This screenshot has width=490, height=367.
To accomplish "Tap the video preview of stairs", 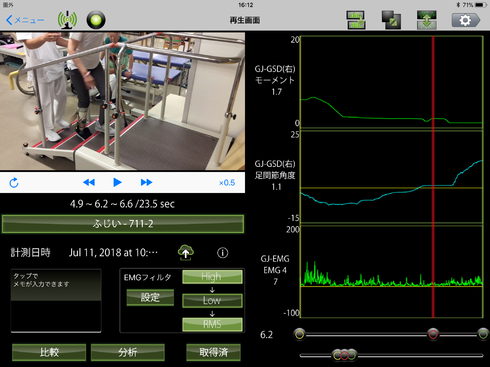I will point(122,101).
